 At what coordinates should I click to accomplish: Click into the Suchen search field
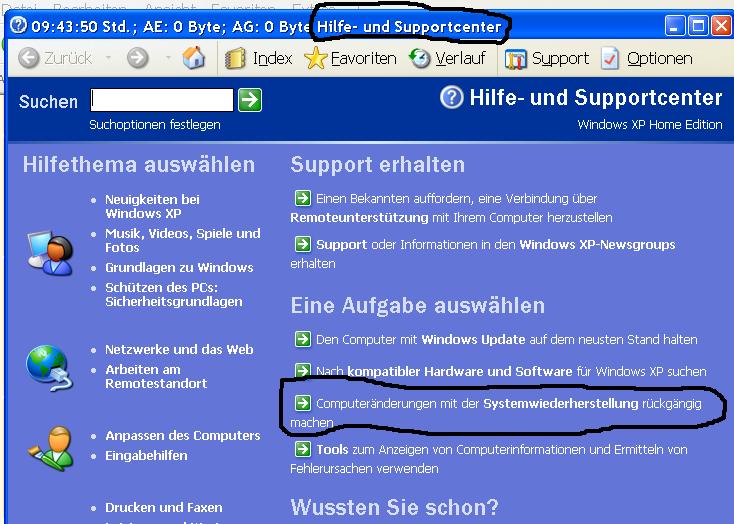click(162, 100)
